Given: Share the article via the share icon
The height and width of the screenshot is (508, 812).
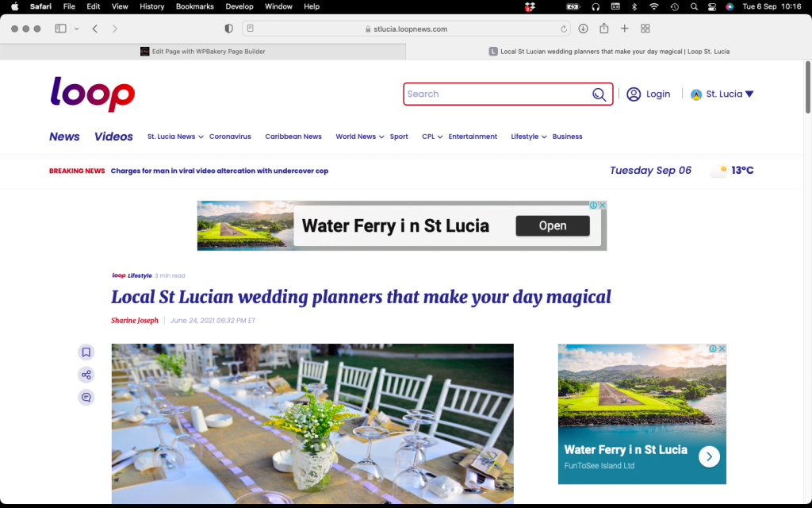Looking at the screenshot, I should pyautogui.click(x=86, y=375).
